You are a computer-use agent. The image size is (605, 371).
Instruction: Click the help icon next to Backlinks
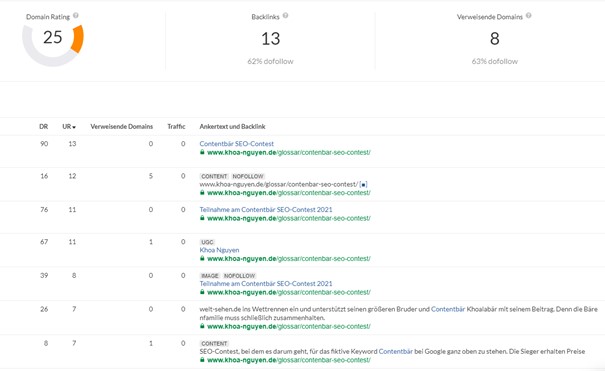(x=286, y=15)
